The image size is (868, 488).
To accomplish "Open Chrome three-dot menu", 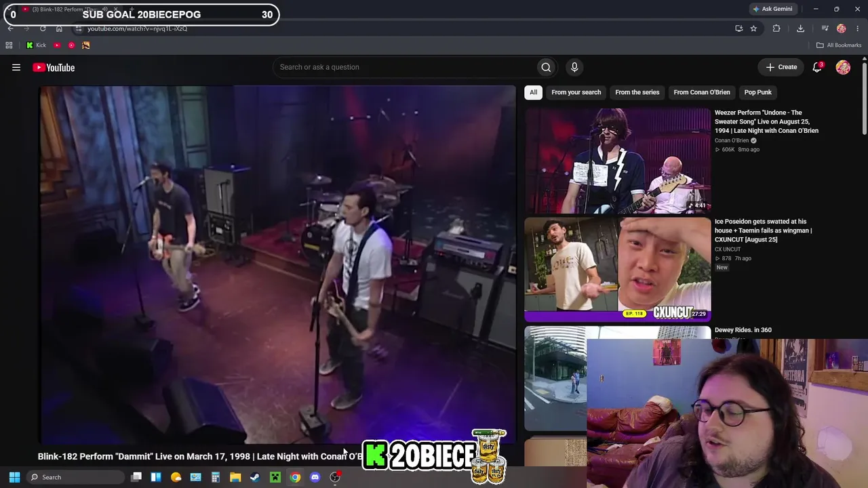I will tap(859, 28).
